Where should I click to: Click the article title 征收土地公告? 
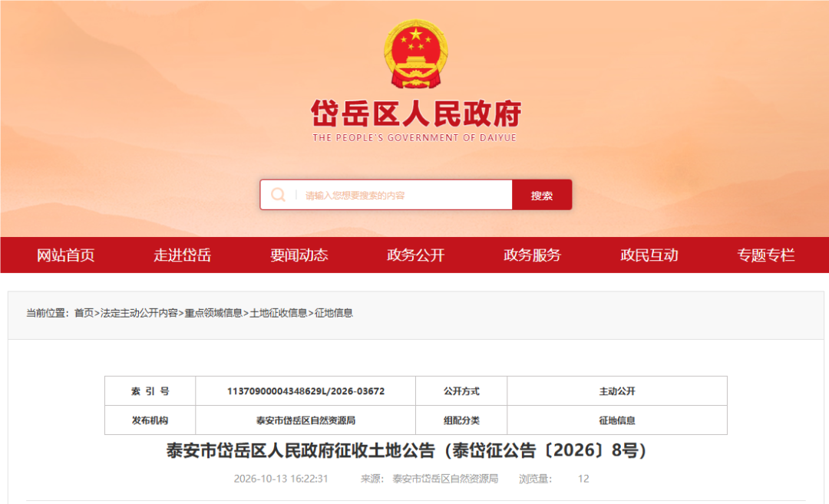(x=406, y=450)
